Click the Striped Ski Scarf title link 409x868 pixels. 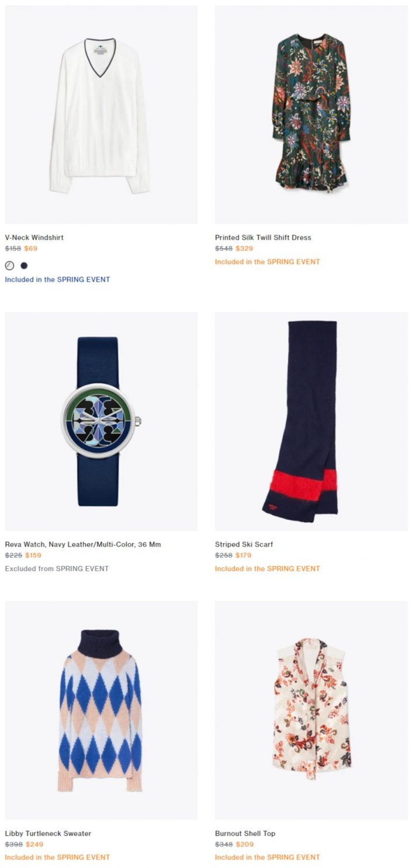pyautogui.click(x=244, y=544)
